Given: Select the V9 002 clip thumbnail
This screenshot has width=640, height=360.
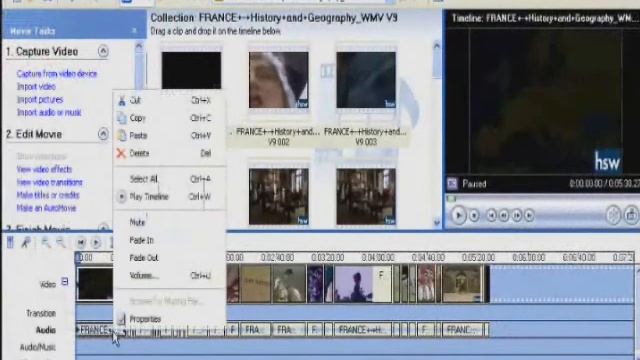Looking at the screenshot, I should pos(279,80).
